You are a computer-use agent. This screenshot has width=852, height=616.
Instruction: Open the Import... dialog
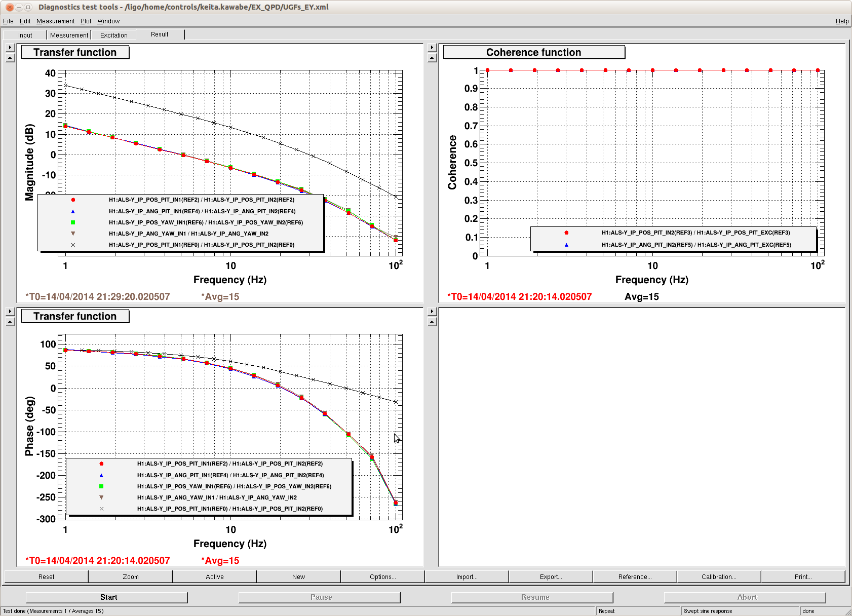click(x=467, y=576)
